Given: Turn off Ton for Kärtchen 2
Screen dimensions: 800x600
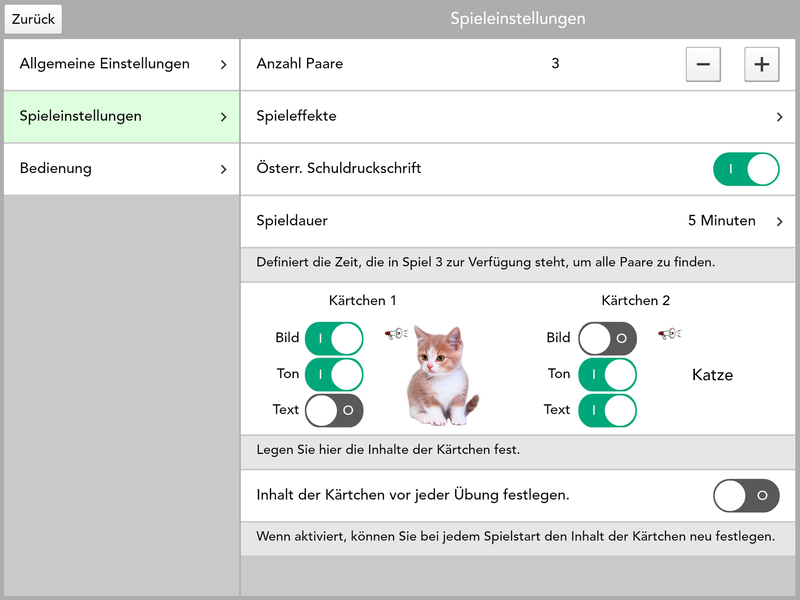Looking at the screenshot, I should click(x=606, y=374).
